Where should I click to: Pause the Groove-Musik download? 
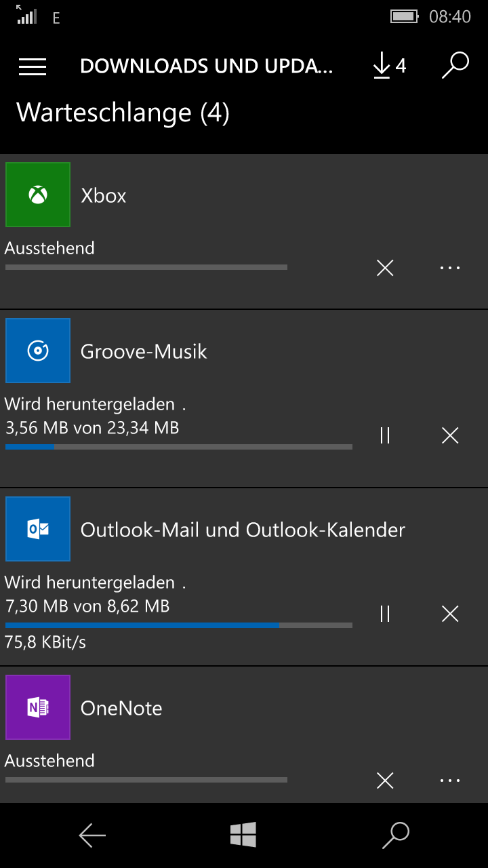(385, 435)
